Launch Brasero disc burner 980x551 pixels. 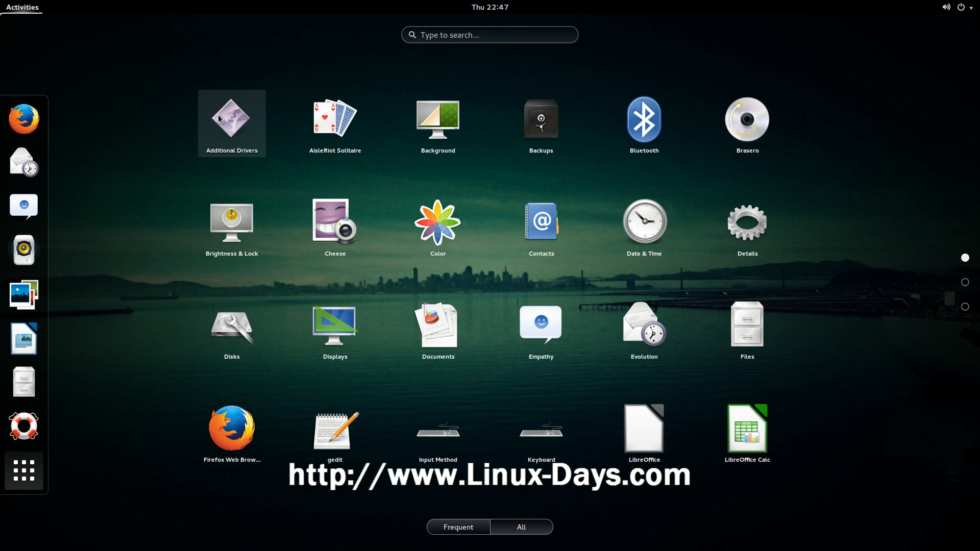coord(747,123)
